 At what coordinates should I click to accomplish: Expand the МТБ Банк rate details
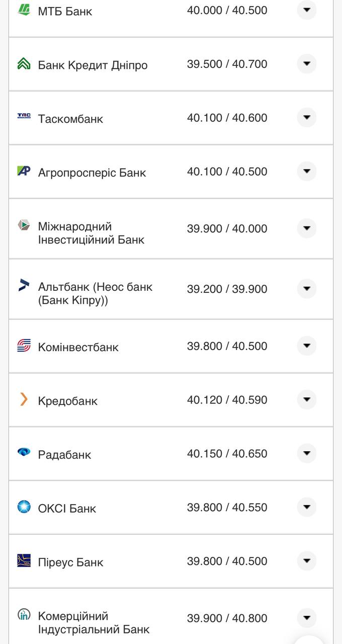tap(306, 10)
